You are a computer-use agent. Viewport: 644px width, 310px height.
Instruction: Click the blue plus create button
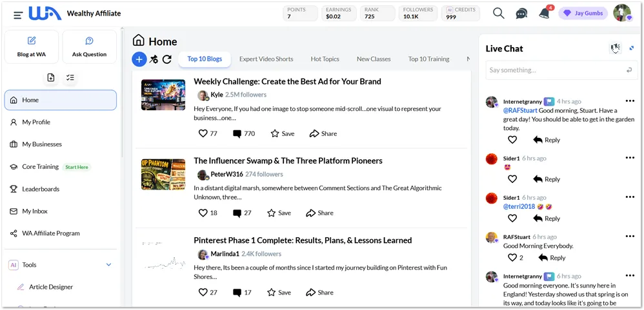point(139,59)
